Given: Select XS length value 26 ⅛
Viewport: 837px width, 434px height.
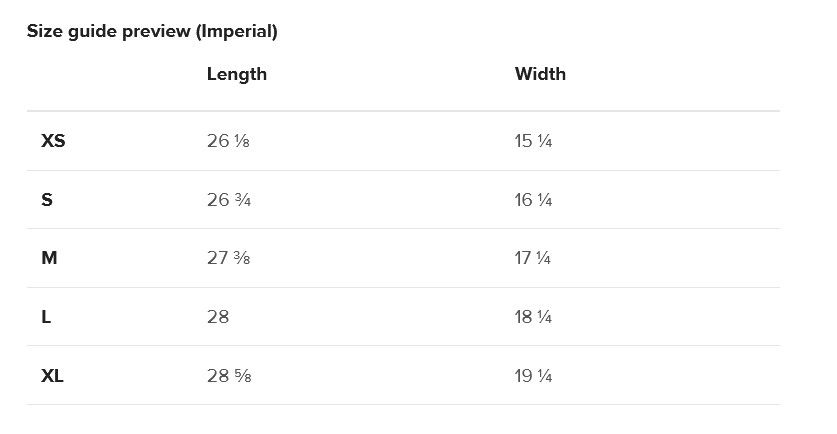Looking at the screenshot, I should (228, 141).
